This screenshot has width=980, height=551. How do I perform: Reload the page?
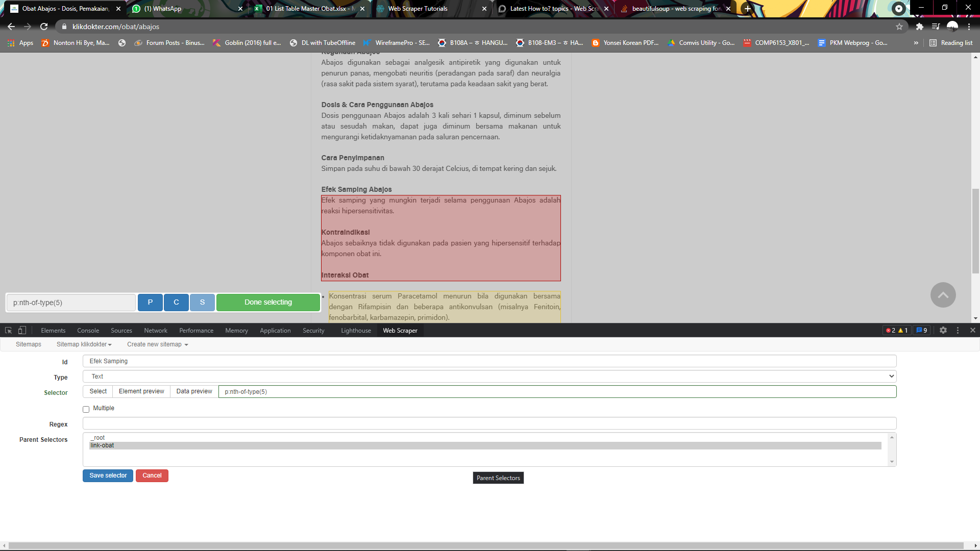44,27
